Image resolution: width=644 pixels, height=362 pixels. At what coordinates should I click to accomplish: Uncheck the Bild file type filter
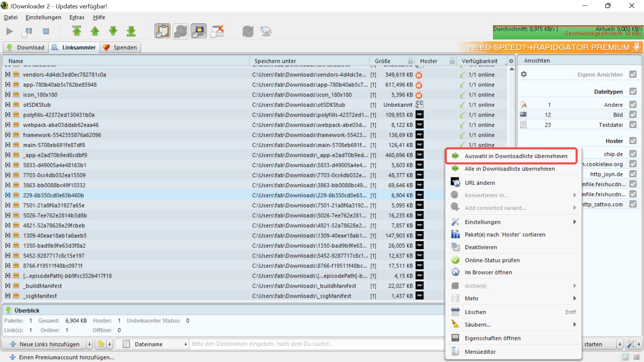pos(633,115)
